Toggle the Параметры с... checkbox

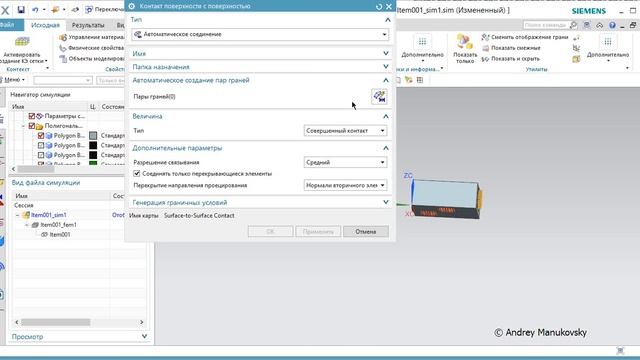click(32, 116)
